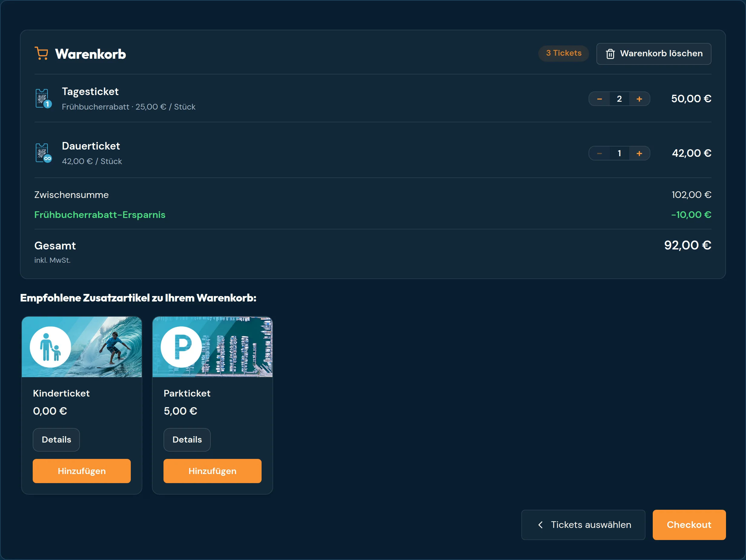
Task: Click the 50,00 € Tagesticket line price
Action: (x=691, y=98)
